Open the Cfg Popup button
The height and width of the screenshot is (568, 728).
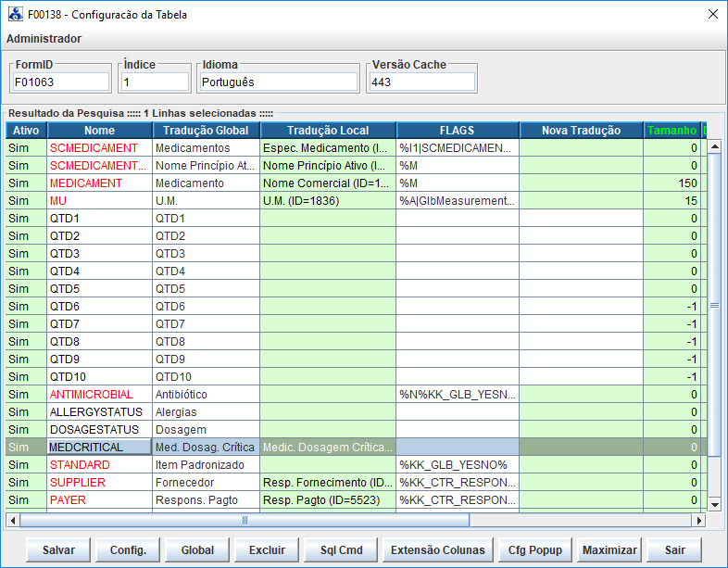534,549
